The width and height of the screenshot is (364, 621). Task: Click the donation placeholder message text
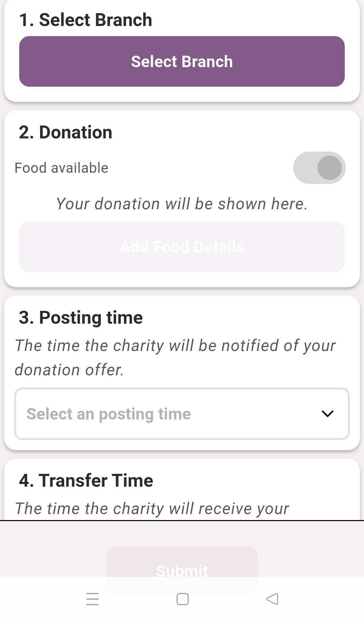point(182,204)
